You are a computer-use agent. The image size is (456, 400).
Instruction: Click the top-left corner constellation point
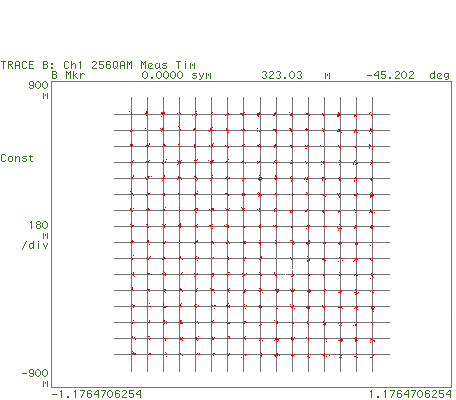[131, 114]
